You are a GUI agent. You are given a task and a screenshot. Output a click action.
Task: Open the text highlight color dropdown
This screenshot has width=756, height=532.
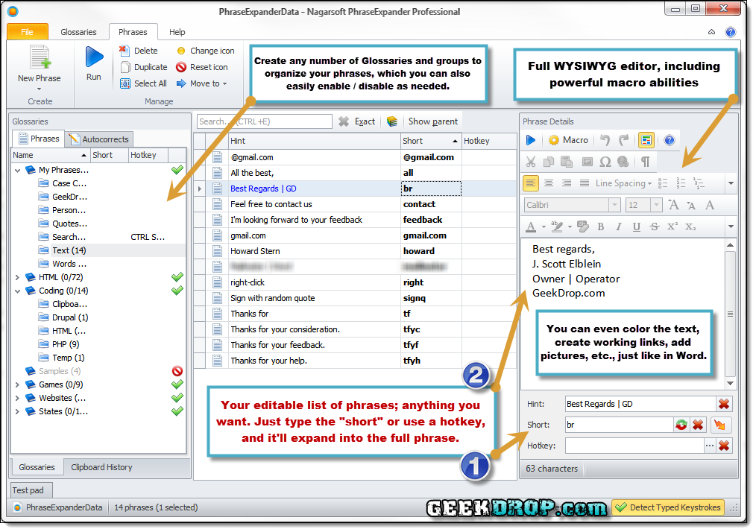pyautogui.click(x=570, y=227)
